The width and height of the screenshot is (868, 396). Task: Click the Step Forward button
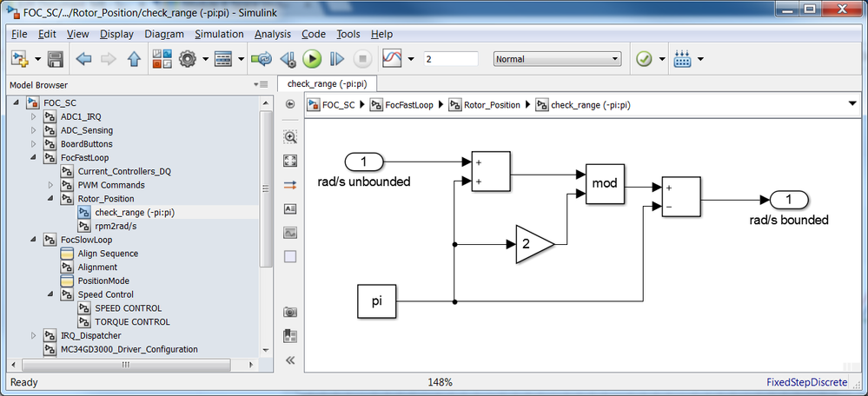[x=336, y=59]
